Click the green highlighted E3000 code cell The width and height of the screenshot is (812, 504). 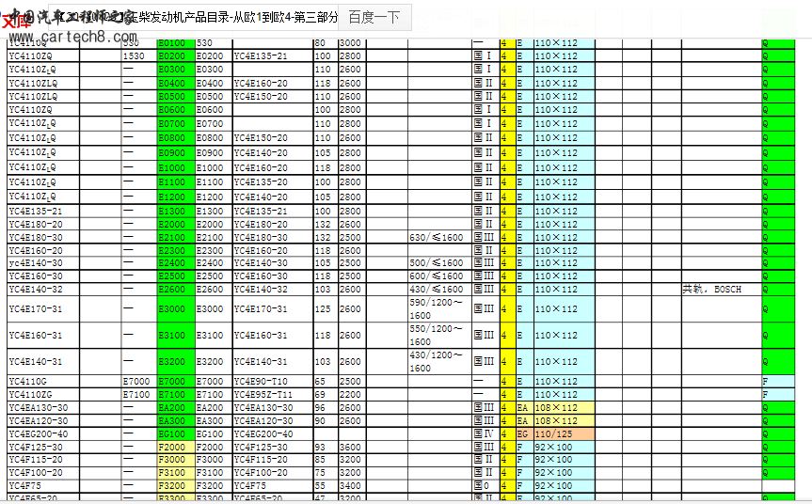click(176, 309)
